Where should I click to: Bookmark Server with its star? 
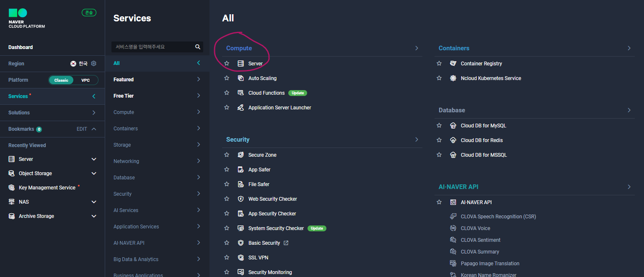(227, 64)
